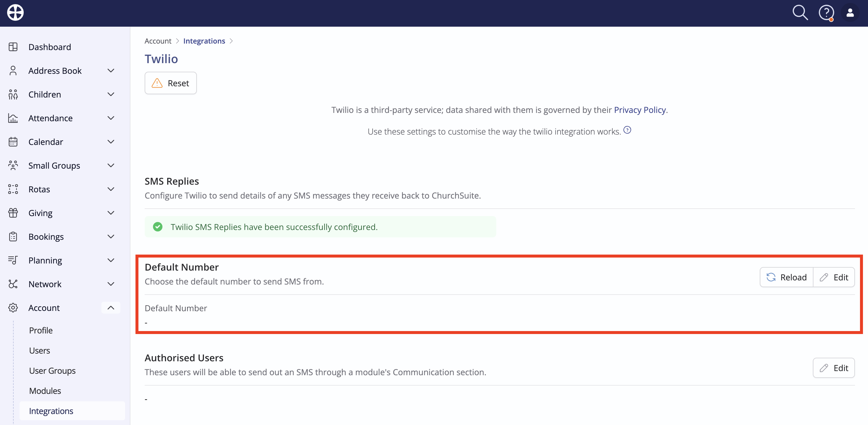Viewport: 868px width, 425px height.
Task: Click the Address Book person icon
Action: [13, 71]
